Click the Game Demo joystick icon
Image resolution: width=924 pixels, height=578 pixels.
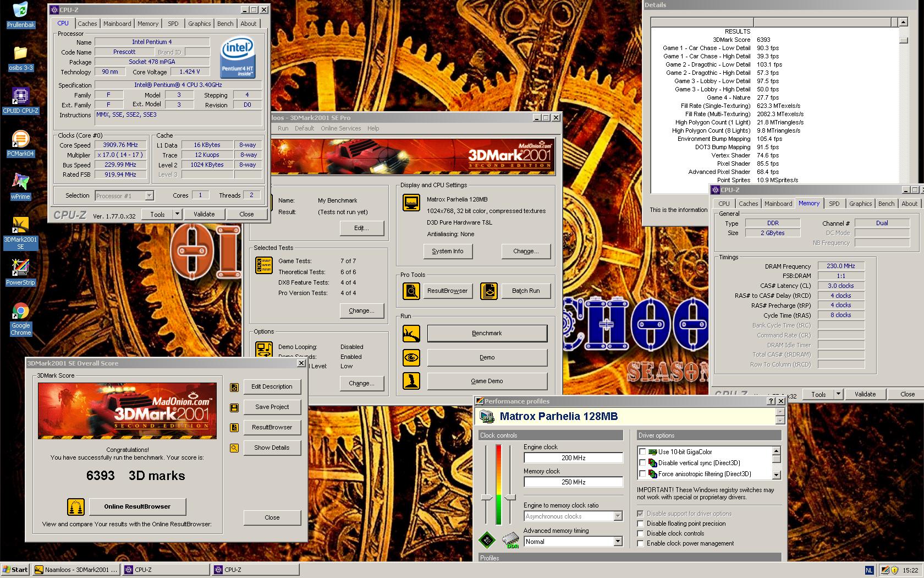pos(411,381)
